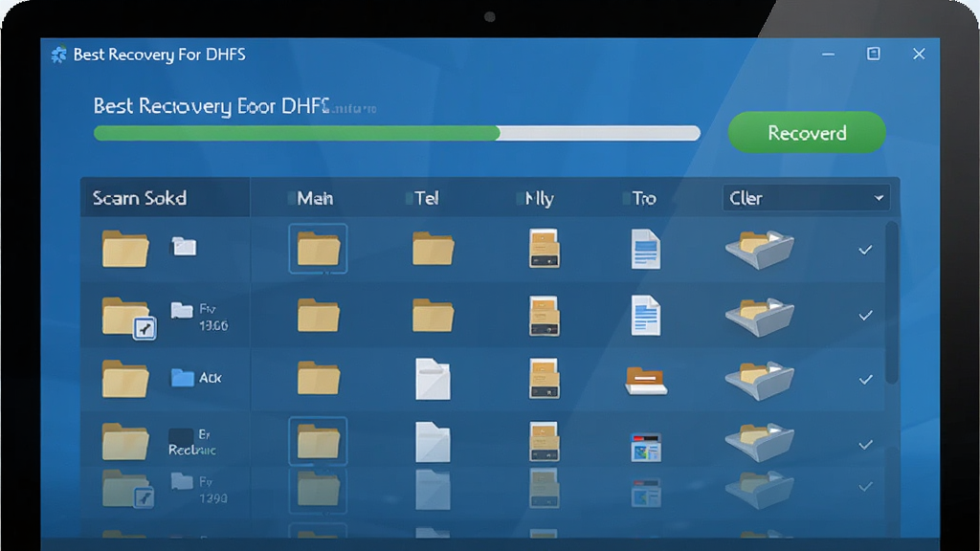
Task: Open the Tro document in the Fv 13.06 row
Action: pyautogui.click(x=646, y=316)
